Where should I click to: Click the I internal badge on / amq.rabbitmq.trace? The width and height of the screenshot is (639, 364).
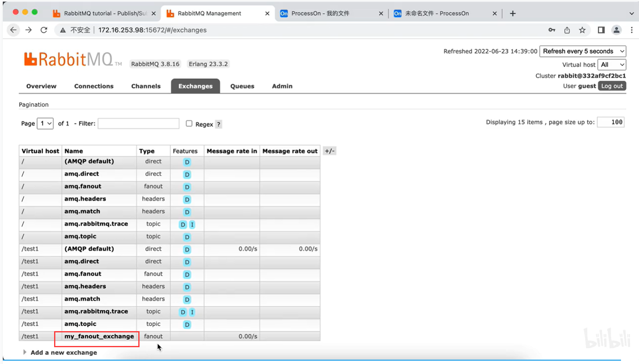(x=192, y=225)
